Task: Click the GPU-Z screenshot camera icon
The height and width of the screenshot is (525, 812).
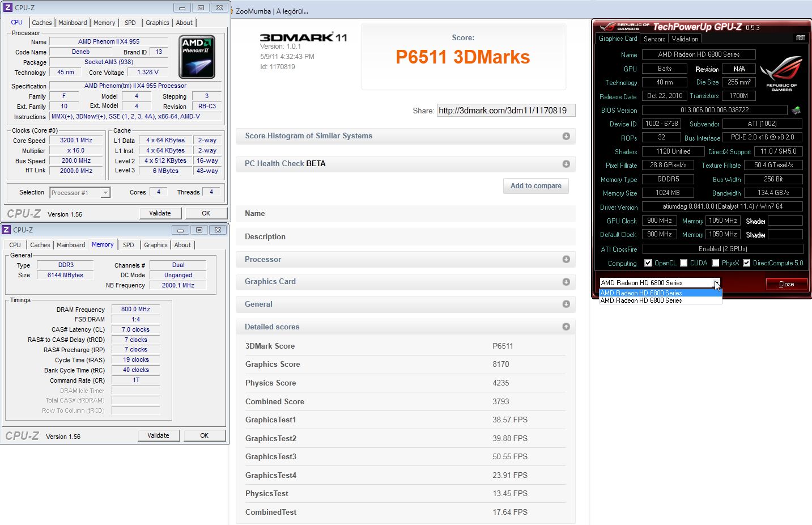Action: point(800,38)
